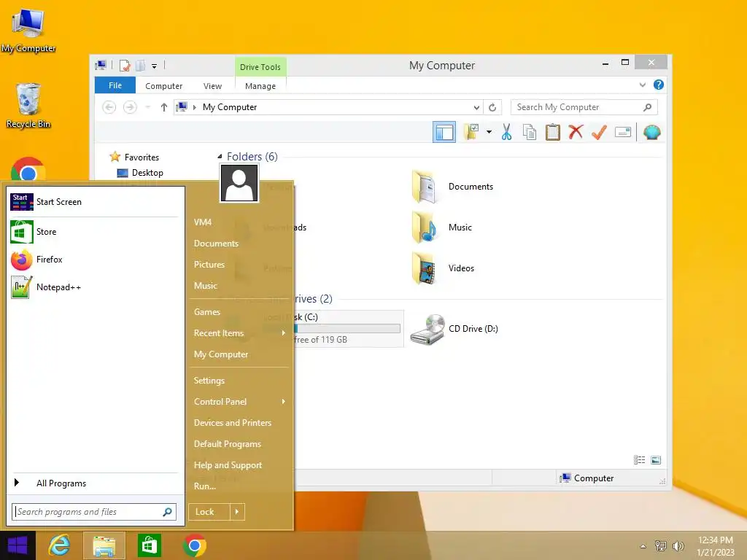Select the Documents folder in Explorer

tap(452, 187)
